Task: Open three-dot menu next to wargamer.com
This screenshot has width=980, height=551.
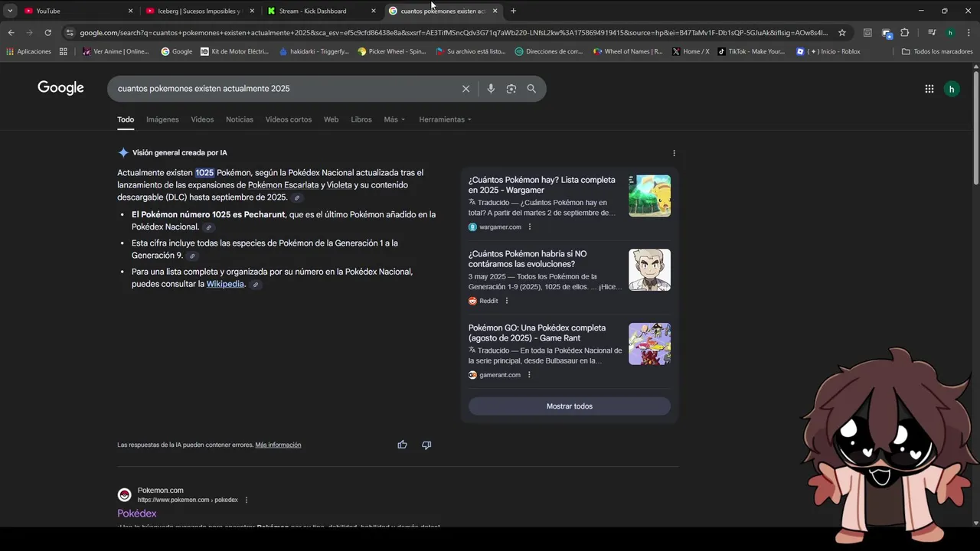Action: coord(530,227)
